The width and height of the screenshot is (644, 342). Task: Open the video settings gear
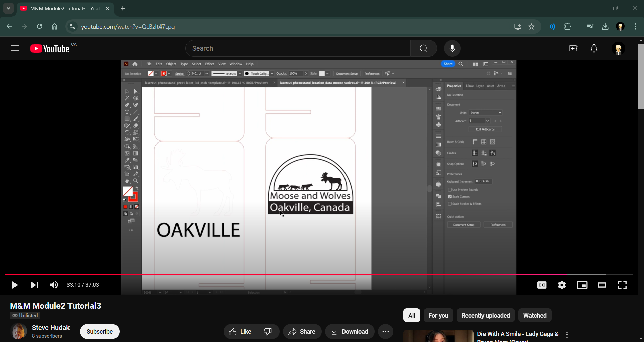click(562, 285)
